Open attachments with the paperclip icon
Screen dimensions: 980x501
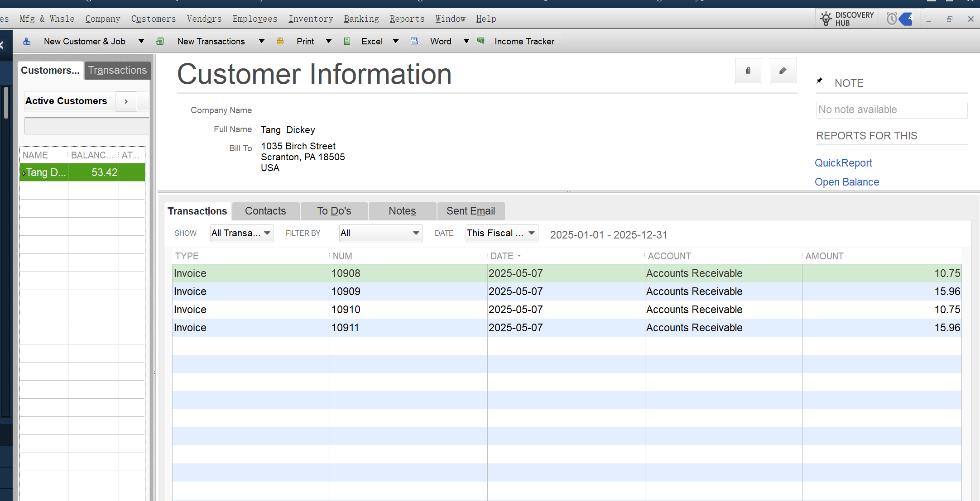pos(748,71)
